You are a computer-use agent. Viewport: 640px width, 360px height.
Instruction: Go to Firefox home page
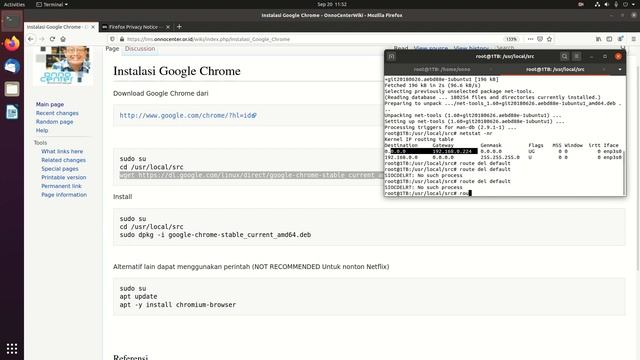point(63,39)
